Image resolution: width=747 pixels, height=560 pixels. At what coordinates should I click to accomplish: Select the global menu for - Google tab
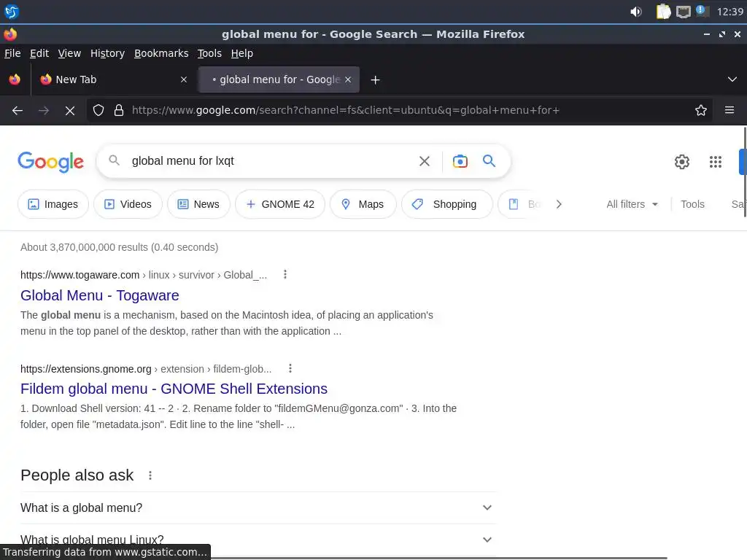[x=279, y=79]
